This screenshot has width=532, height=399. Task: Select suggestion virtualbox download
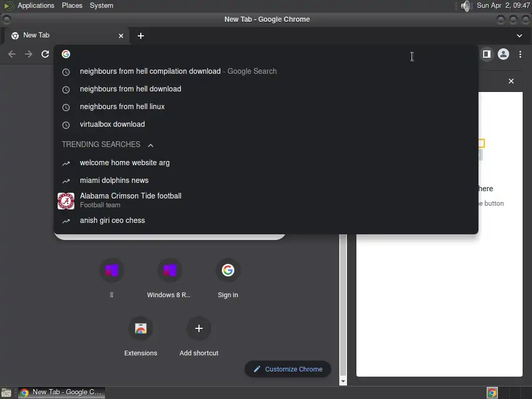[266, 124]
